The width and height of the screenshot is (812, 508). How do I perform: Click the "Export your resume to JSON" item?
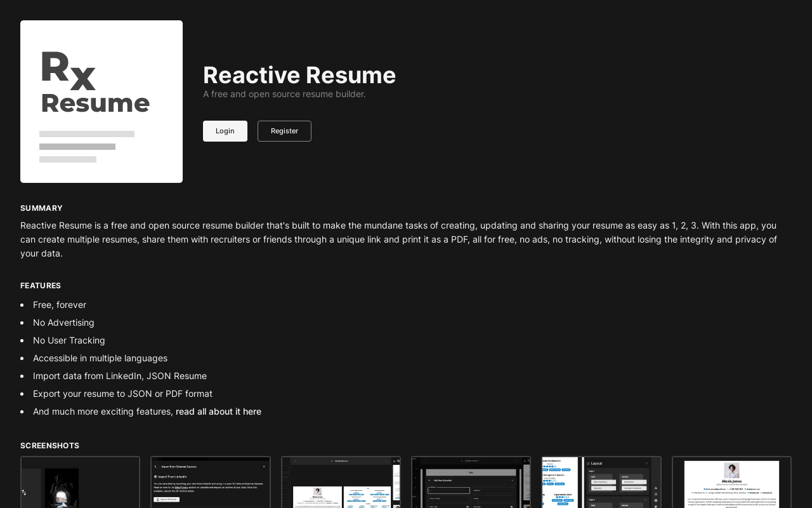coord(122,394)
